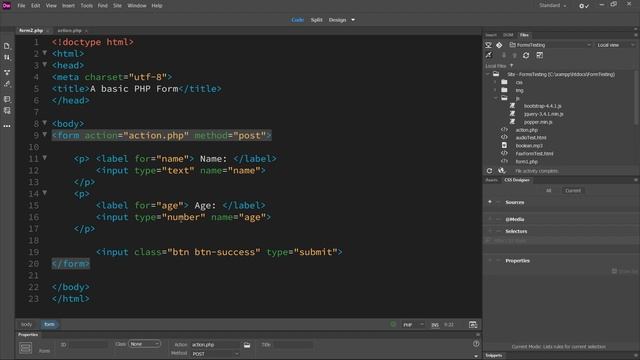Switch to Design view
The height and width of the screenshot is (360, 640).
(337, 20)
